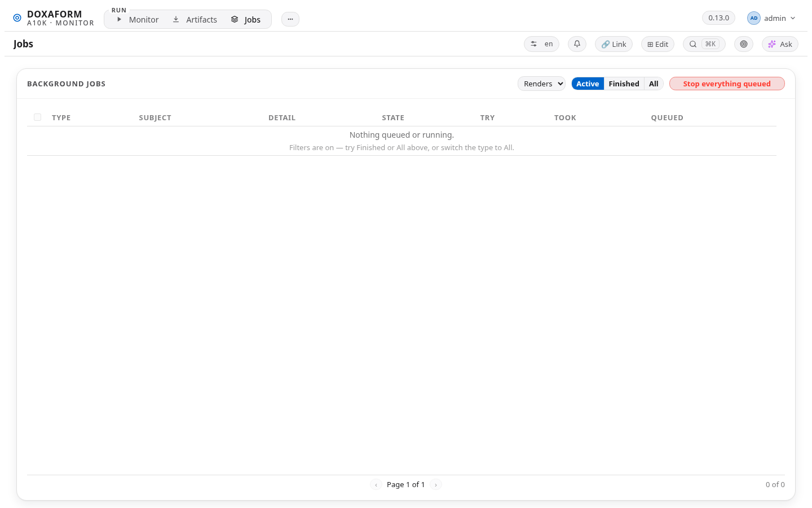Open the en language settings selector
This screenshot has width=812, height=508.
pyautogui.click(x=541, y=44)
